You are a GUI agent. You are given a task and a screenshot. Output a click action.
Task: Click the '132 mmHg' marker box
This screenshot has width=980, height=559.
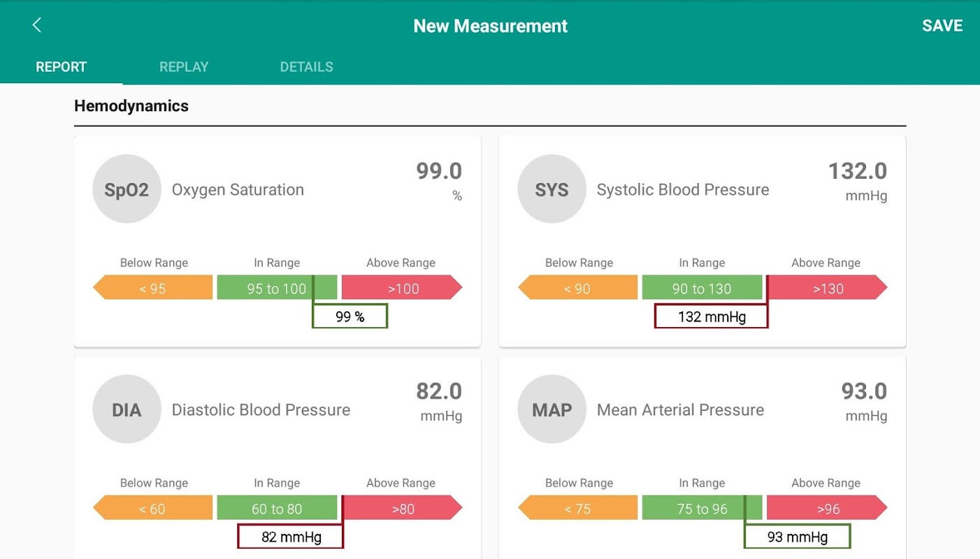pos(711,317)
